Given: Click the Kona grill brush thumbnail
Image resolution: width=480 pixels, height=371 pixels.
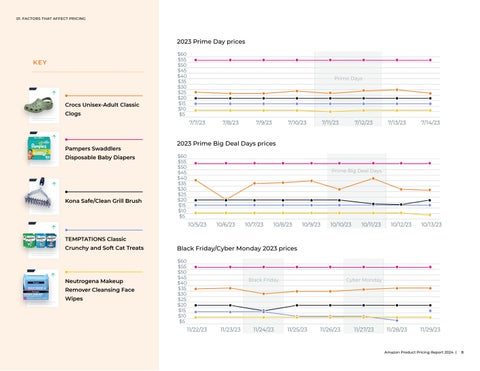Looking at the screenshot, I should 41,196.
